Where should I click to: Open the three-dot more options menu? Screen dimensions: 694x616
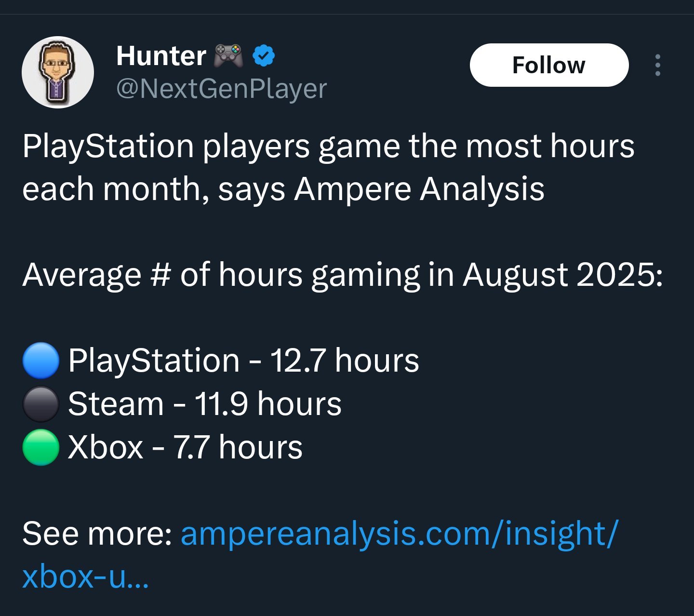click(x=657, y=65)
